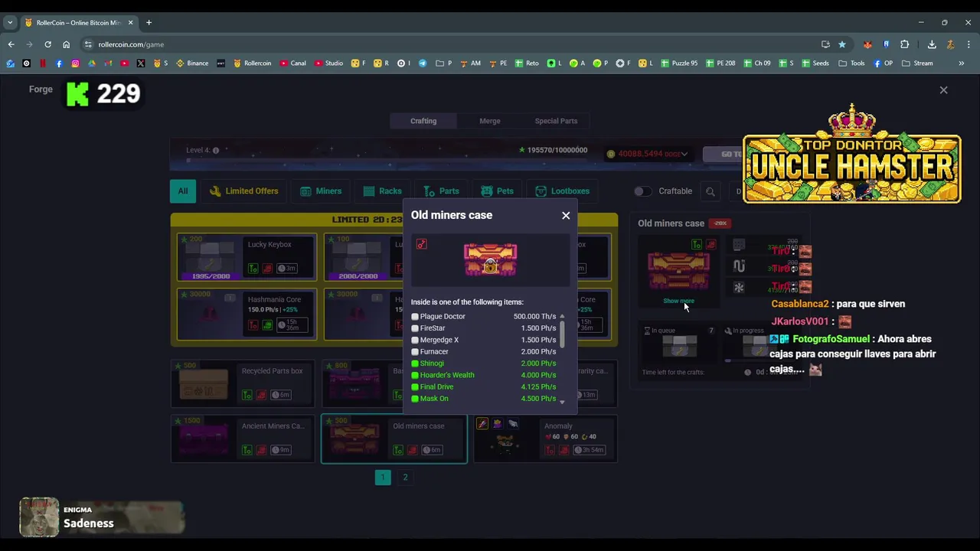Grab the item list scrollbar thumb
Image resolution: width=980 pixels, height=551 pixels.
(562, 333)
